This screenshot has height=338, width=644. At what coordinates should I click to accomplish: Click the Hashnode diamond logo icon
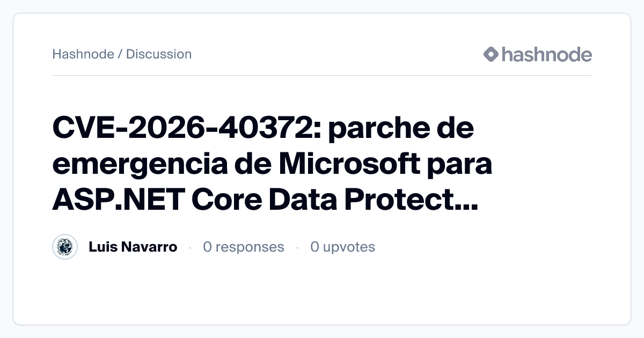[x=491, y=54]
